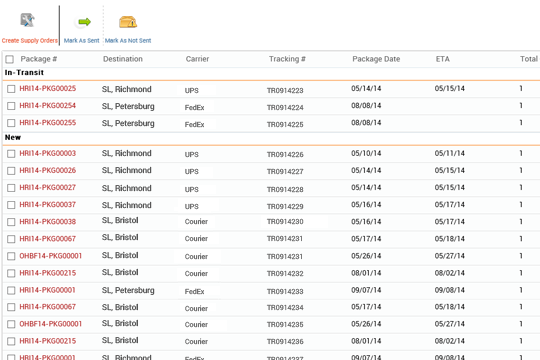Click OHBF14-PKG00001 link in the TR0914235 row

(51, 324)
